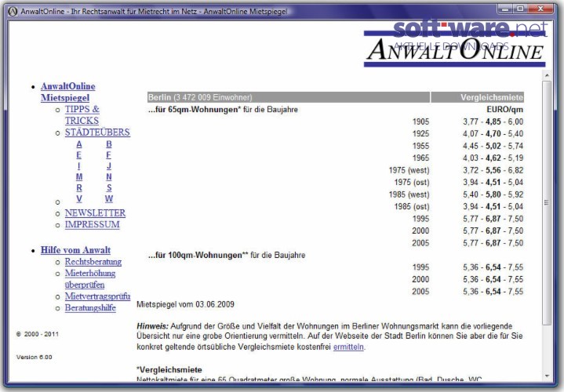Click the value 4,45 - 5,02 - 5,74

coord(493,146)
